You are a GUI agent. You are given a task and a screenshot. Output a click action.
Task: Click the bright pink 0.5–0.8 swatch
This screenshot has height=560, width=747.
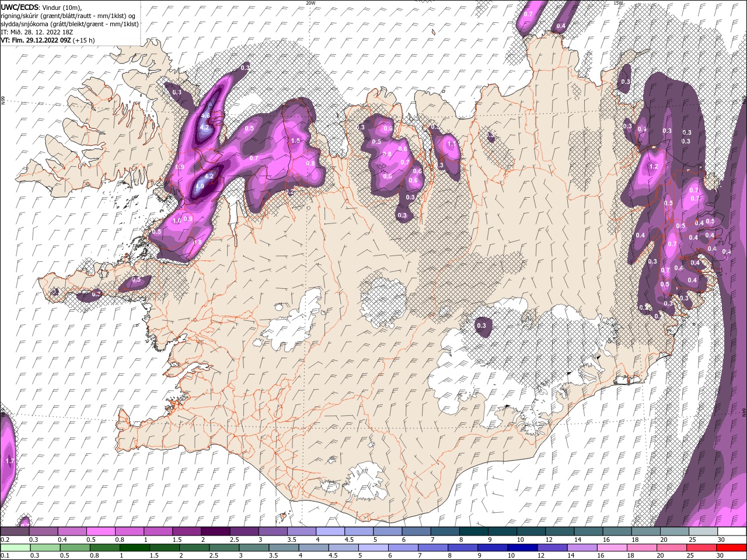(100, 531)
